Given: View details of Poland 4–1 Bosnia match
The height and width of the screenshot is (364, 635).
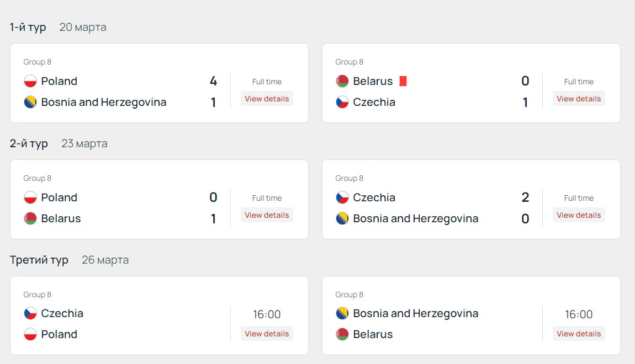Looking at the screenshot, I should coord(267,99).
